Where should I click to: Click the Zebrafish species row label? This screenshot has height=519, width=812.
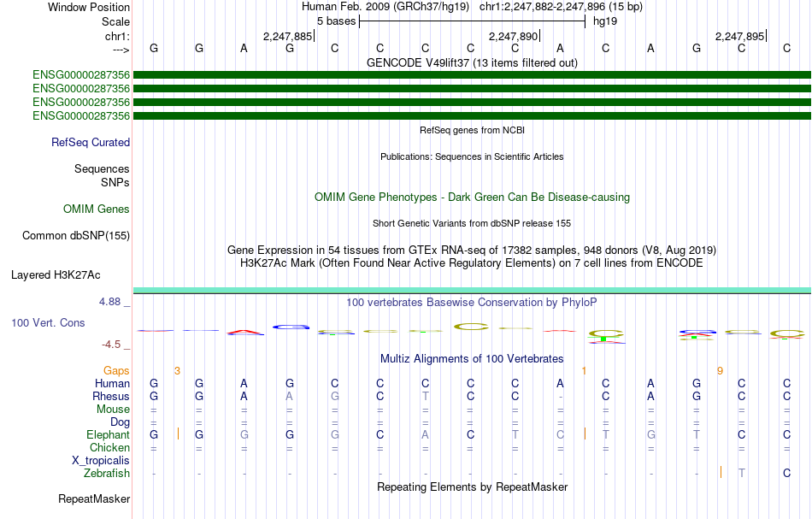pos(107,473)
